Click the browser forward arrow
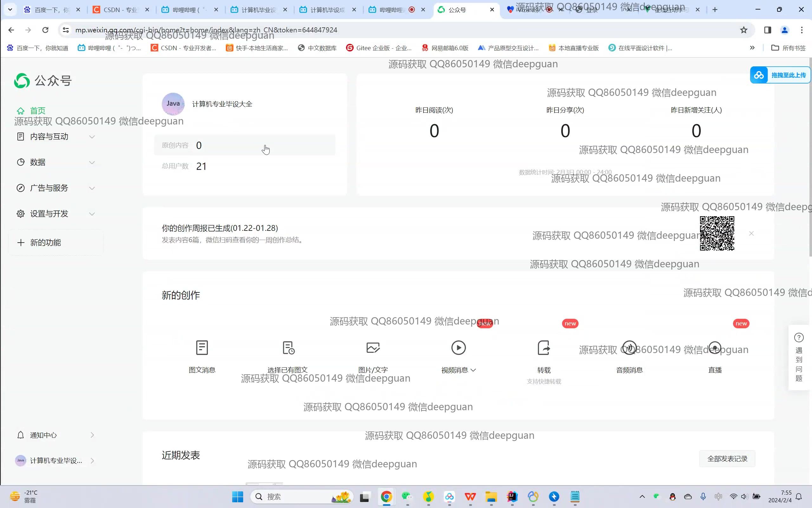Screen dimensions: 812x508 click(28, 30)
